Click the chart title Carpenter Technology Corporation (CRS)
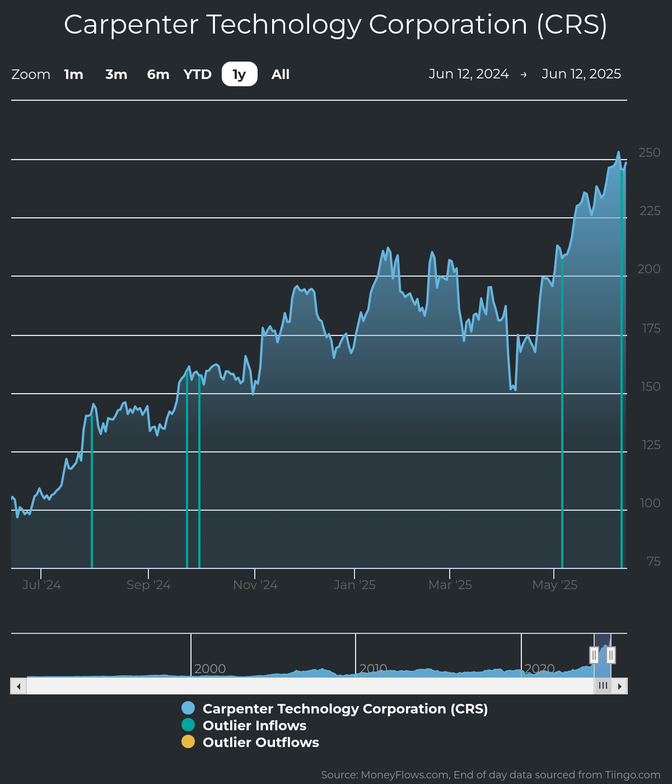 click(335, 25)
